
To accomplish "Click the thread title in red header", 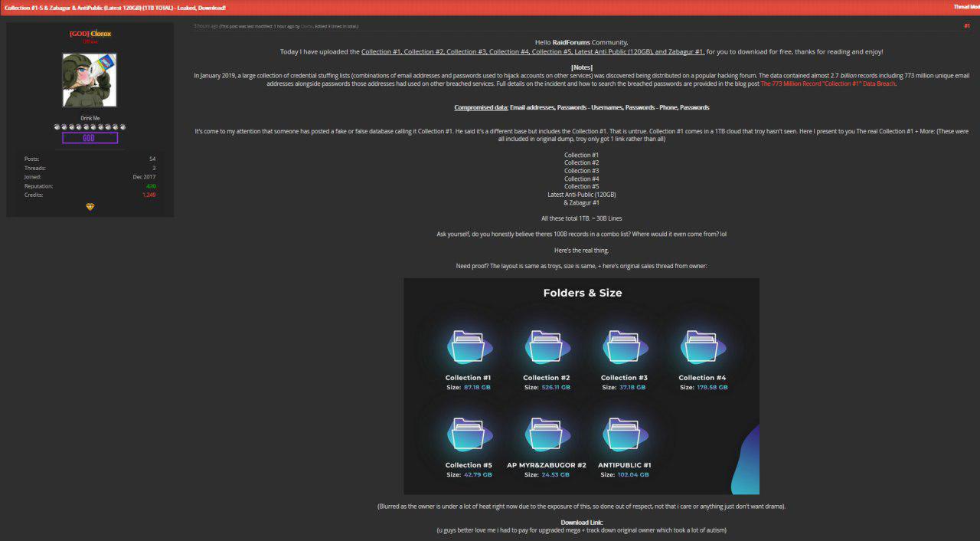I will [x=116, y=7].
